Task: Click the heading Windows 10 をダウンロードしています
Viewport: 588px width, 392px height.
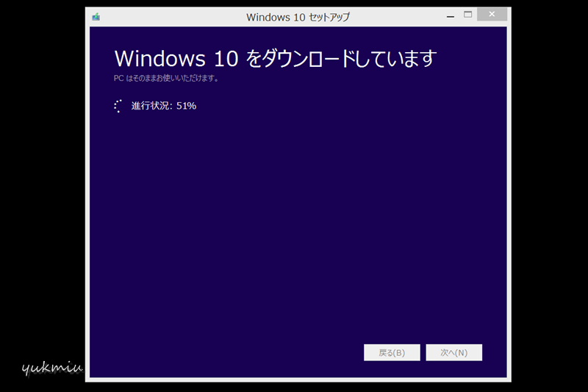Action: pos(276,59)
